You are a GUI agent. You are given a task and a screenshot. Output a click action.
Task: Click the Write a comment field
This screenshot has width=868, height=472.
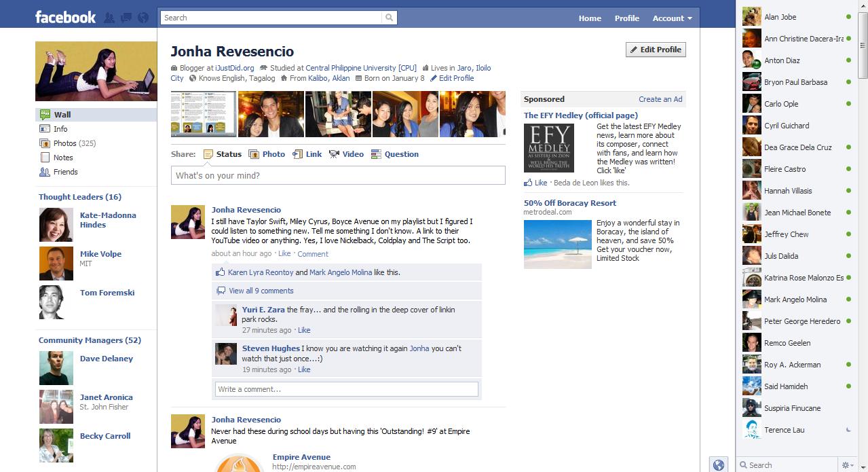point(346,388)
